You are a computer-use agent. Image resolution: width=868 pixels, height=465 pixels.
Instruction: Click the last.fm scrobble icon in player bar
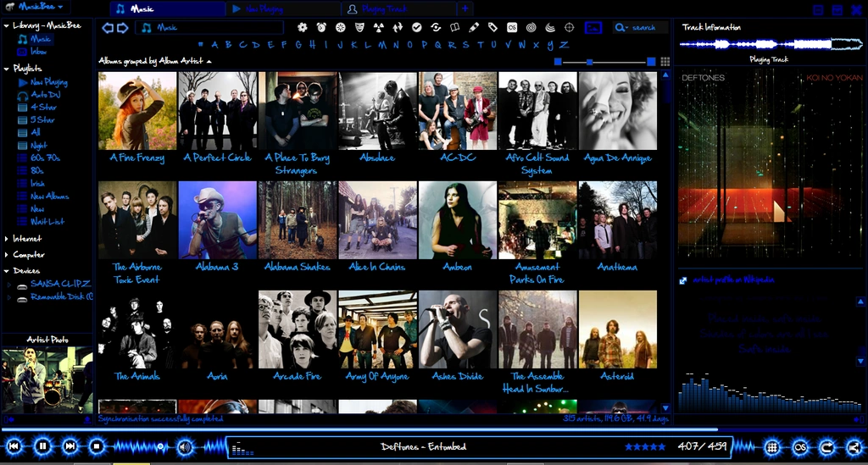pyautogui.click(x=798, y=447)
